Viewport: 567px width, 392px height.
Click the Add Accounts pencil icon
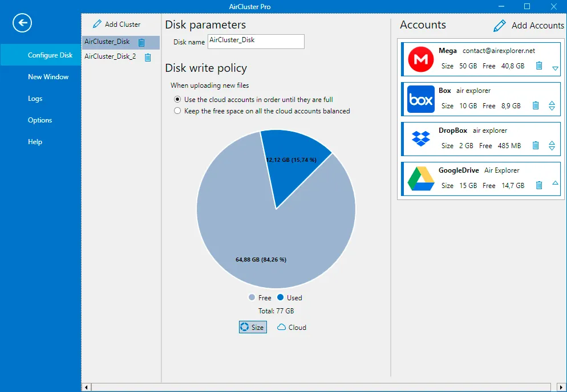click(x=499, y=26)
